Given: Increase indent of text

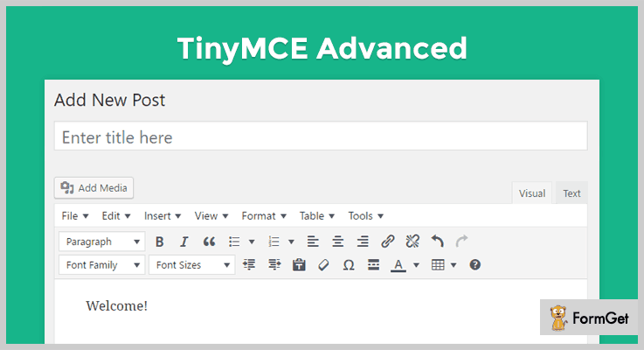Looking at the screenshot, I should (274, 265).
